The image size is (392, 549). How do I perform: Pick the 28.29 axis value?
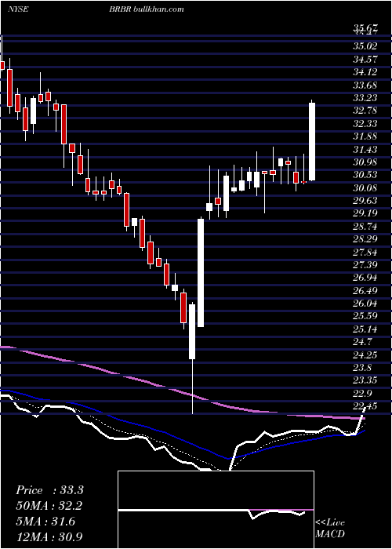pyautogui.click(x=365, y=239)
